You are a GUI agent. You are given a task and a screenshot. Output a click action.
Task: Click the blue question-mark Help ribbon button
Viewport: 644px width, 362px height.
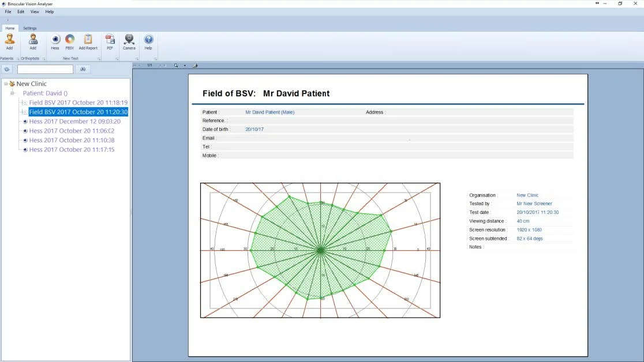pos(148,42)
